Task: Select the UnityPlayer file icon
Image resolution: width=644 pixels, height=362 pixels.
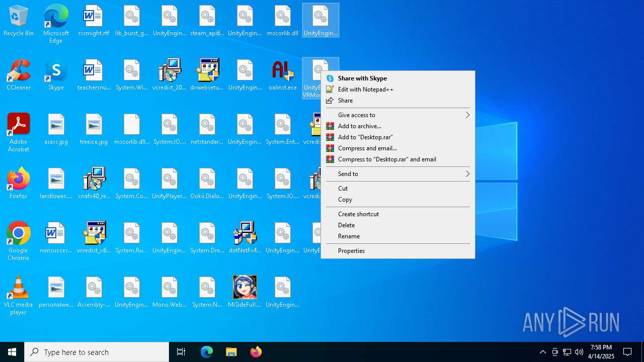Action: coord(170,184)
